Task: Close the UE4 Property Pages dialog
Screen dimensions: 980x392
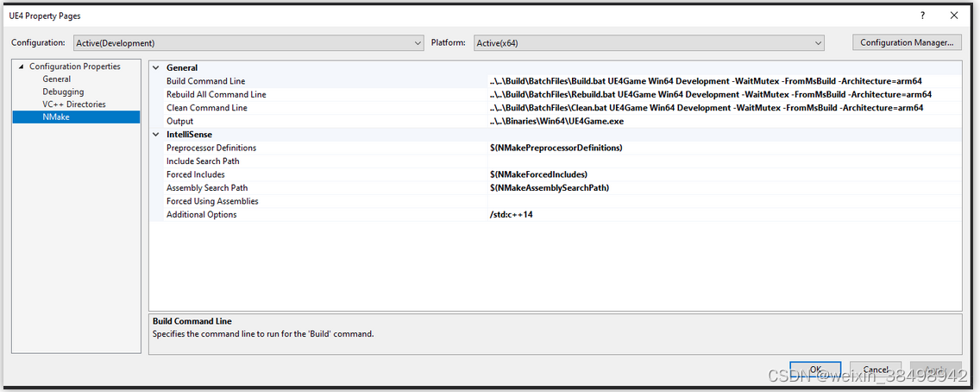Action: tap(954, 16)
